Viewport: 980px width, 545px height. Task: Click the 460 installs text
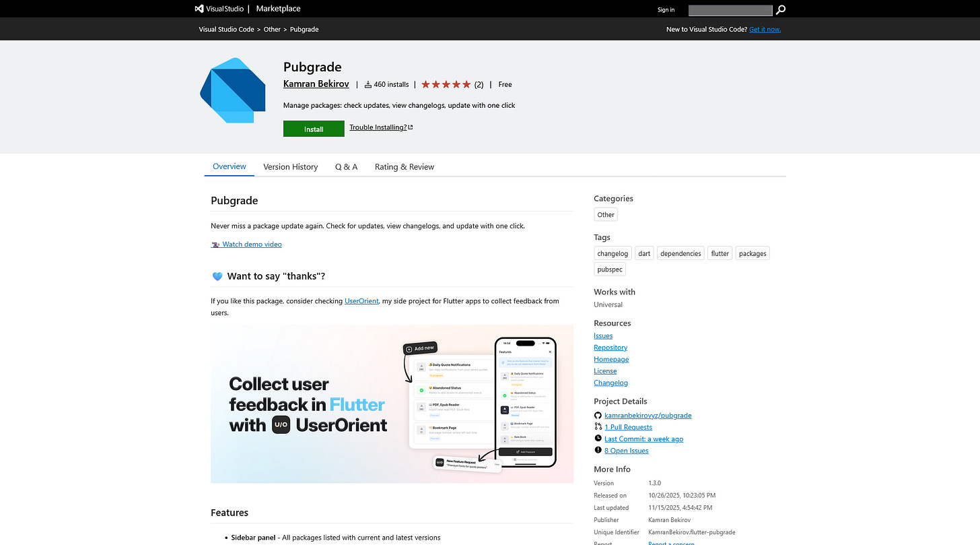[x=391, y=85]
